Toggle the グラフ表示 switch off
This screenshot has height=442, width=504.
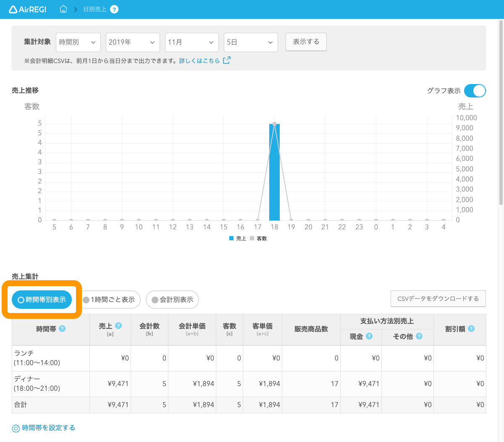click(475, 91)
